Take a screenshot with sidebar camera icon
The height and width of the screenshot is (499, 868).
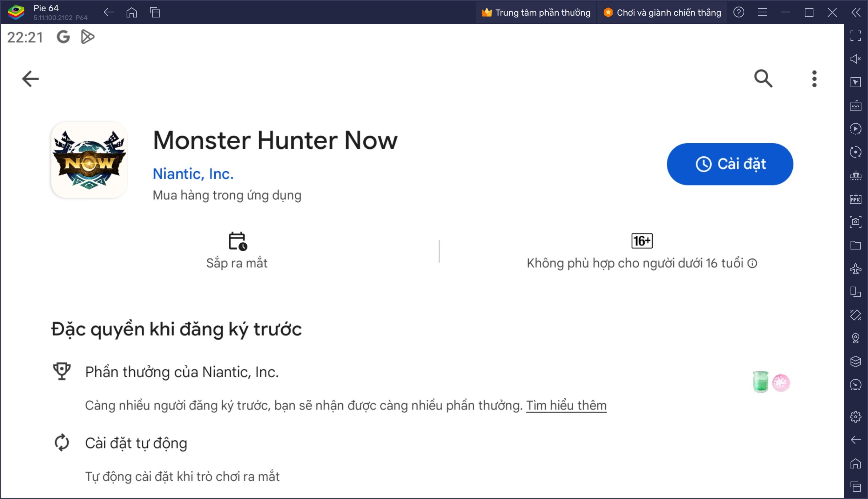click(x=856, y=221)
